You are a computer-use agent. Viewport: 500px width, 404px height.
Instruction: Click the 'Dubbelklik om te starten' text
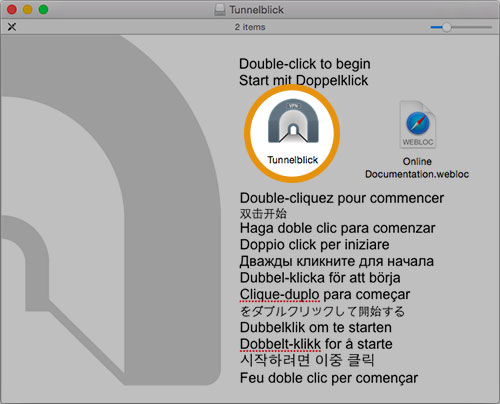click(316, 327)
